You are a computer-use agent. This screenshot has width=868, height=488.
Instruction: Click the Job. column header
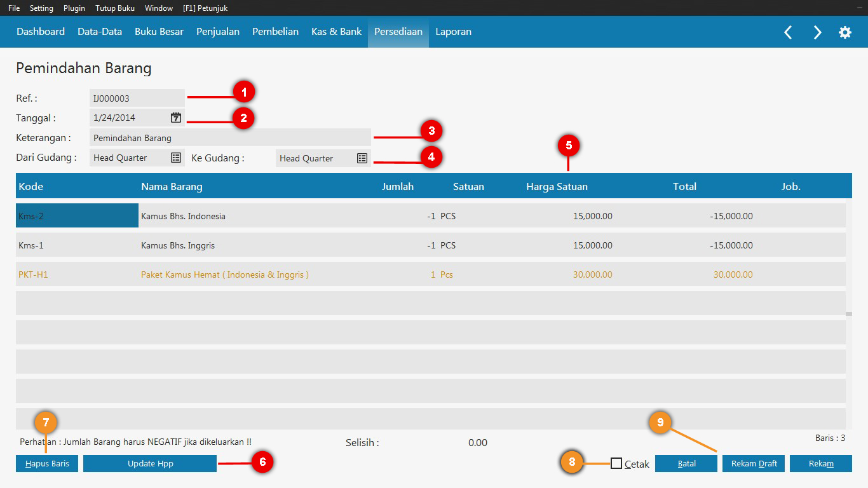pyautogui.click(x=791, y=186)
